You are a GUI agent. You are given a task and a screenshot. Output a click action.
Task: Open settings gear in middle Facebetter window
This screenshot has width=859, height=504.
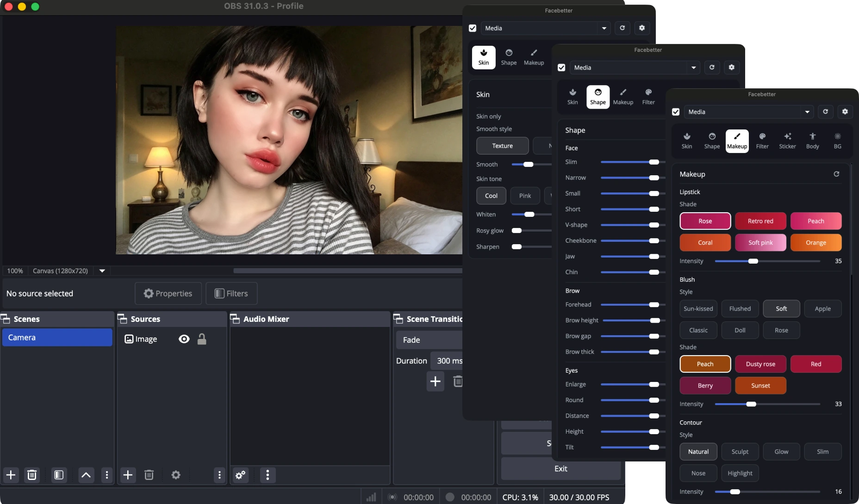[731, 67]
